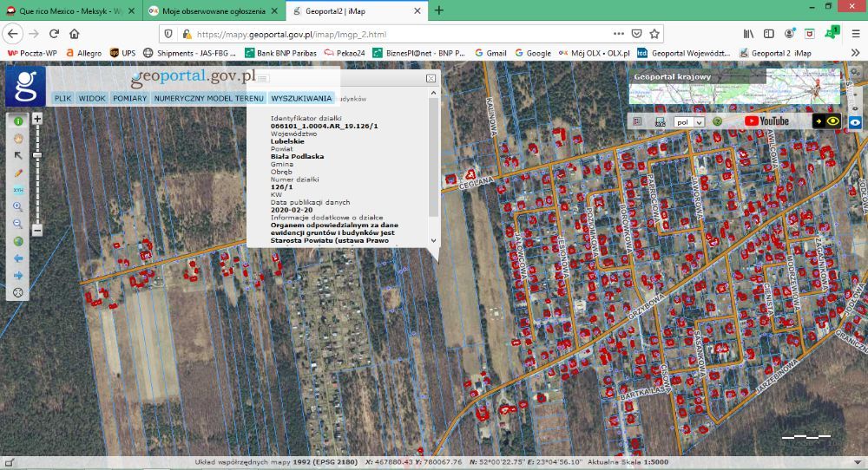This screenshot has height=470, width=868.
Task: Open the Firefox account icon
Action: (789, 34)
